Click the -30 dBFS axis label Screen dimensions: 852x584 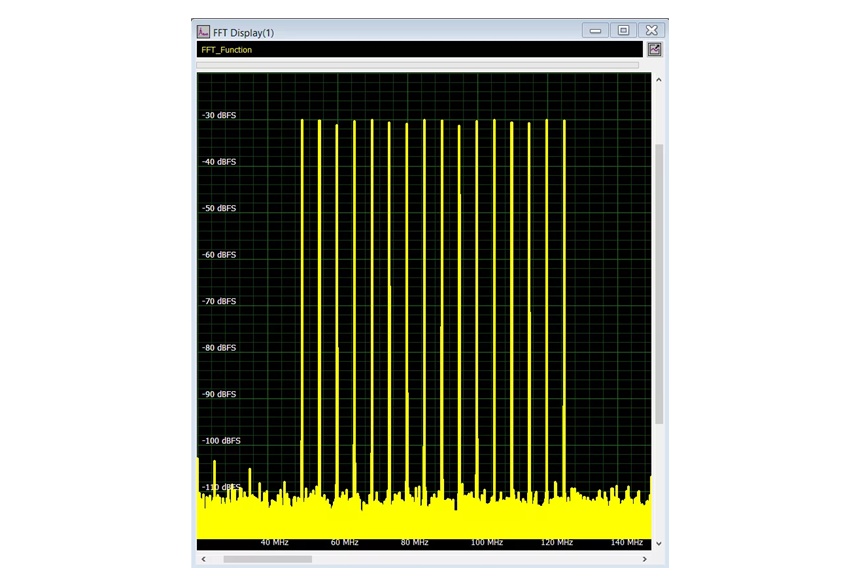[x=219, y=116]
